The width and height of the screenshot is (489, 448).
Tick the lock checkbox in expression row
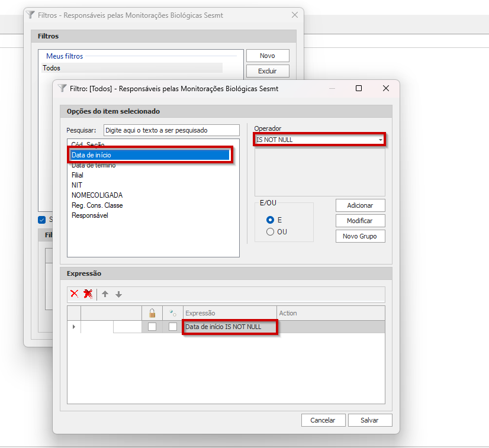[152, 327]
